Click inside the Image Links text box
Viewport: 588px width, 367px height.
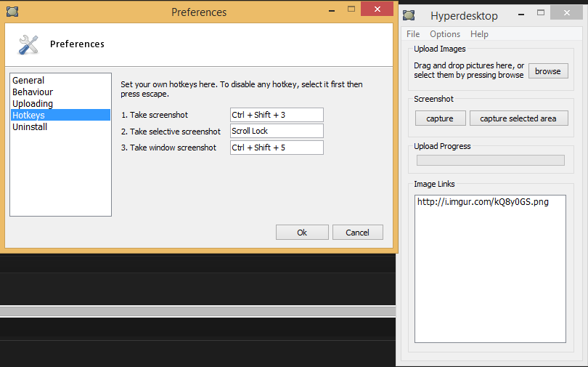tap(490, 269)
